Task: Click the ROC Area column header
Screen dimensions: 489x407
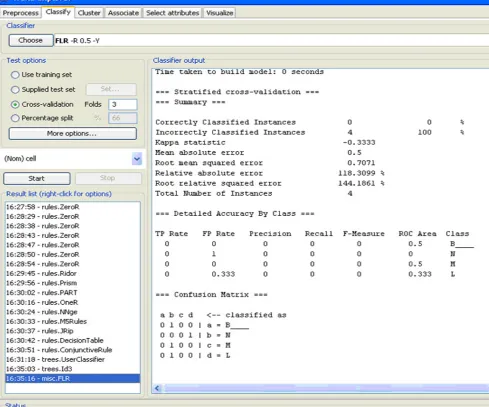Action: coord(417,234)
